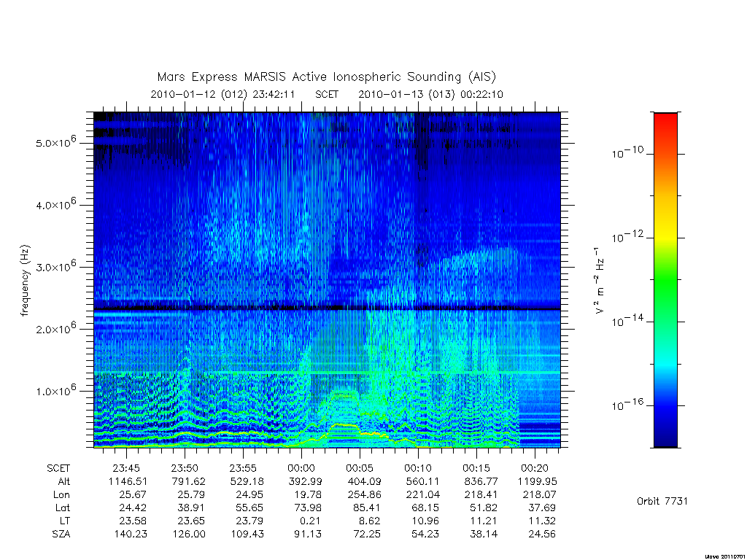Click the longitude value '254.86'
The width and height of the screenshot is (747, 560).
click(363, 495)
